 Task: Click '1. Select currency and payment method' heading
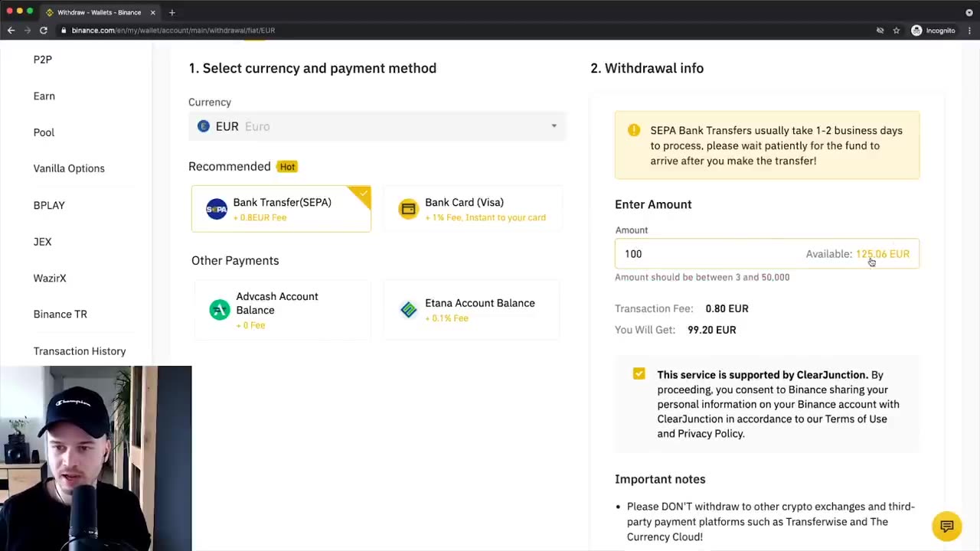[312, 68]
